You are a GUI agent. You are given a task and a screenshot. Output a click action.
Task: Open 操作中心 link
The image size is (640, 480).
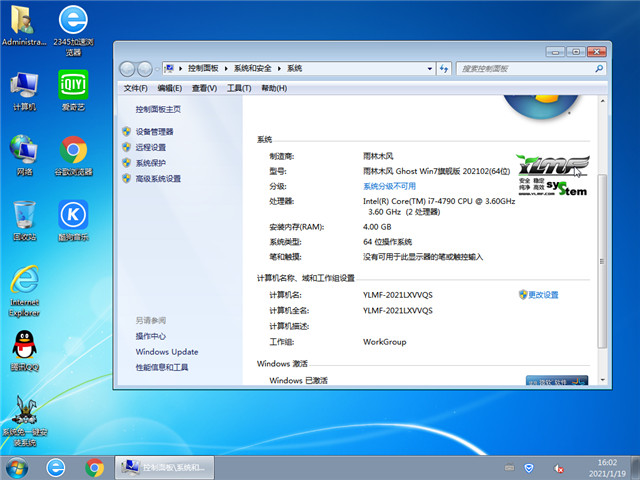pyautogui.click(x=151, y=336)
